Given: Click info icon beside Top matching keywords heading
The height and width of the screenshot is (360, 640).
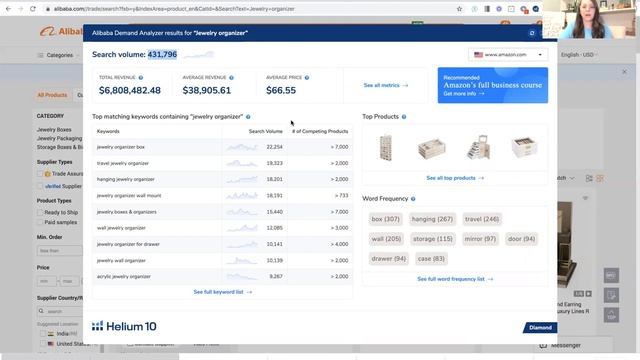Looking at the screenshot, I should point(248,117).
